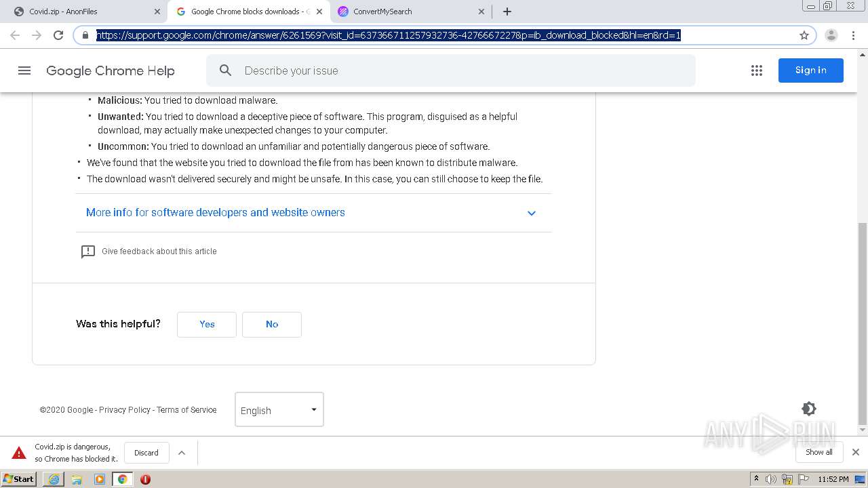Click the Uncommon bullet text
This screenshot has width=868, height=488.
[294, 146]
